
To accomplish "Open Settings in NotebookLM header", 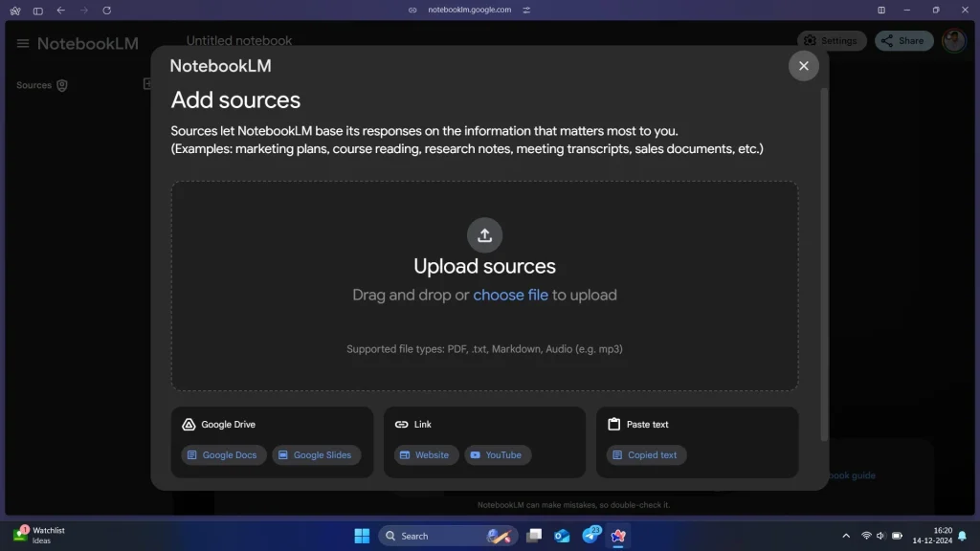I will pyautogui.click(x=832, y=40).
